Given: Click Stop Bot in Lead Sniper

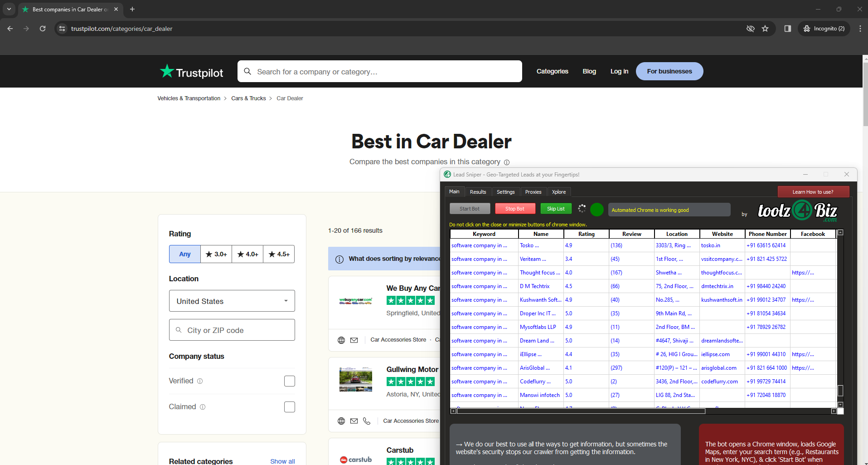Looking at the screenshot, I should pos(515,209).
